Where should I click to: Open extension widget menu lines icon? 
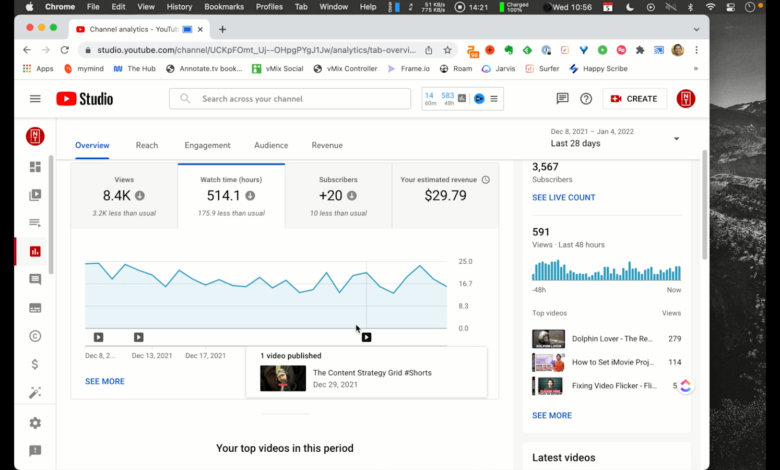pos(494,98)
